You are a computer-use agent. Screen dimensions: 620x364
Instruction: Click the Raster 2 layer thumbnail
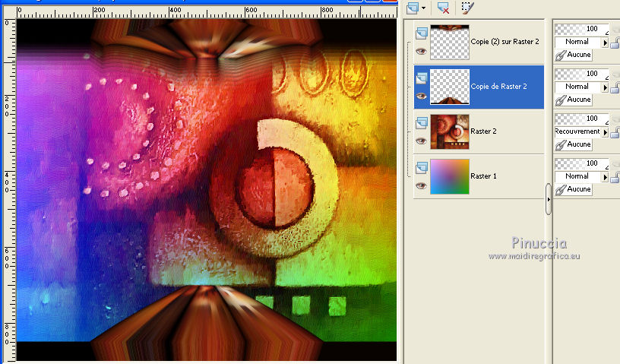point(450,131)
